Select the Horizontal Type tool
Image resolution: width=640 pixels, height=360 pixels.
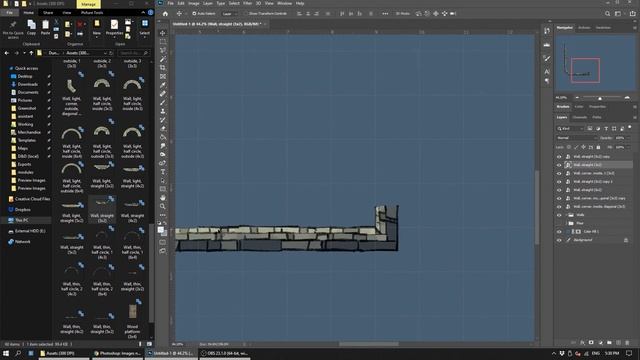coord(163,172)
